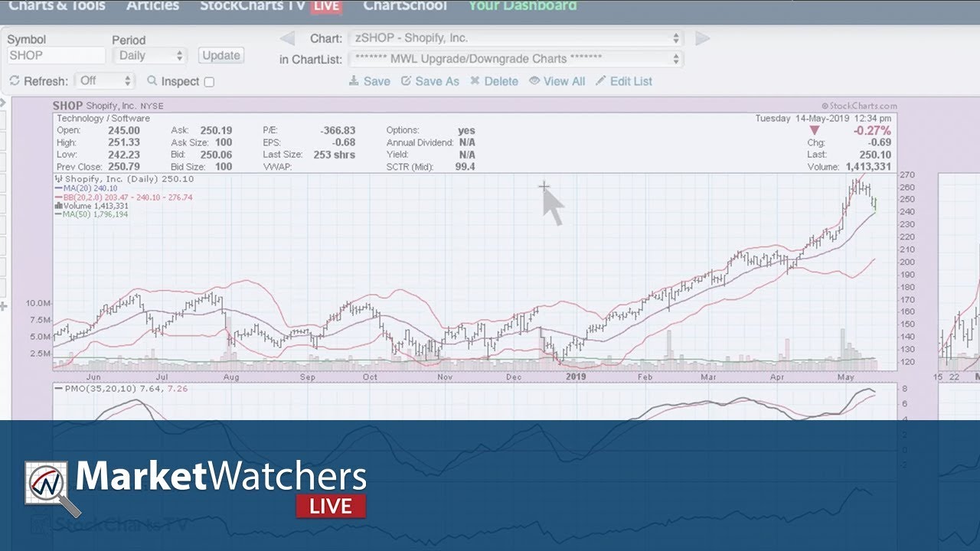Click the SHOP ticker title above chart

click(67, 106)
